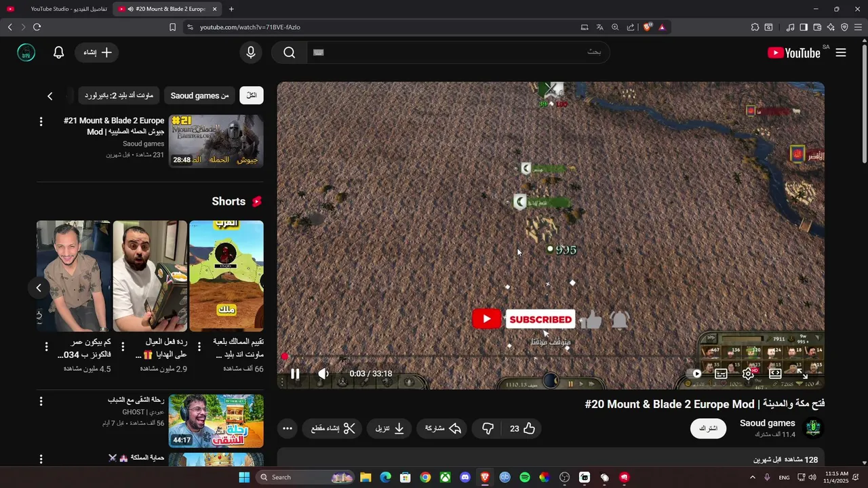Open the playlist music note icon
Viewport: 868px width, 488px height.
pyautogui.click(x=790, y=27)
